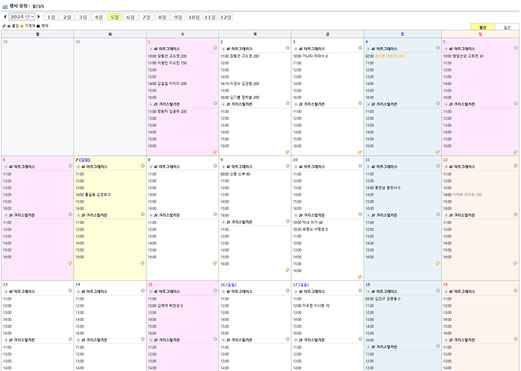Image resolution: width=521 pixels, height=371 pixels.
Task: Click the hand icon at bottom of day 6
Action: pyautogui.click(x=70, y=263)
